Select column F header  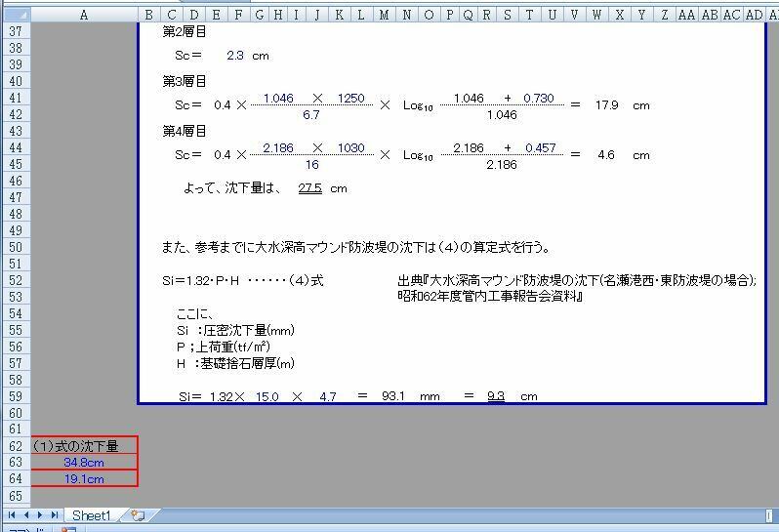pos(238,15)
